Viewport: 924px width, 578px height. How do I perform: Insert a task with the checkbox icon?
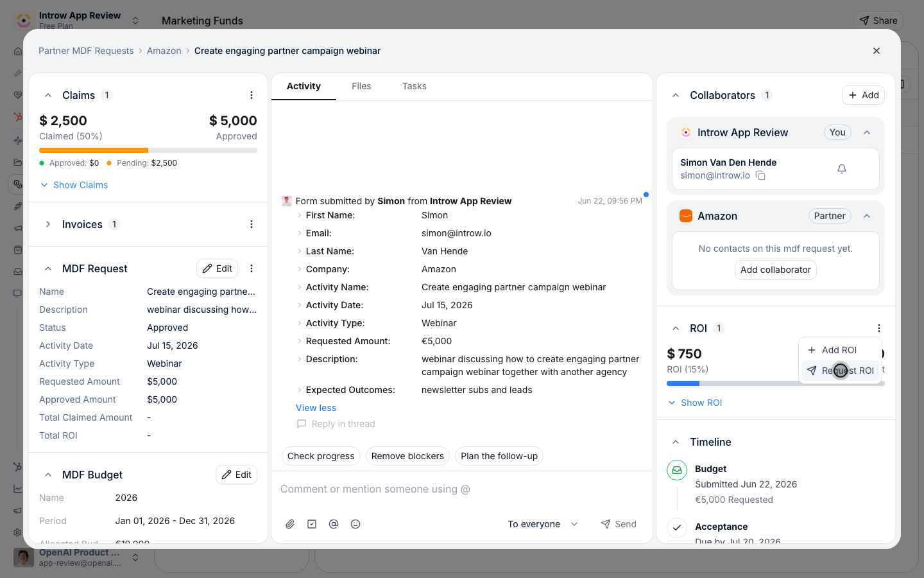click(312, 524)
